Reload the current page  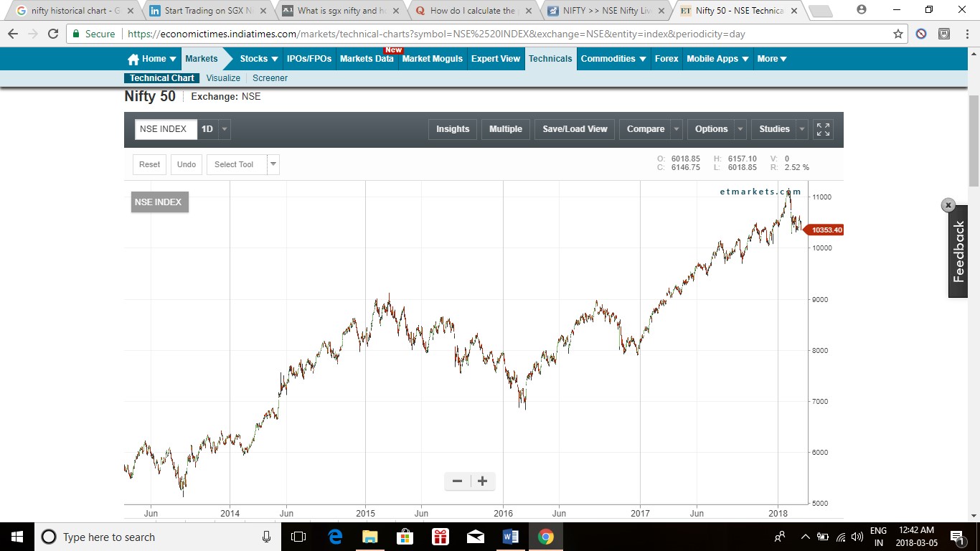[x=53, y=34]
